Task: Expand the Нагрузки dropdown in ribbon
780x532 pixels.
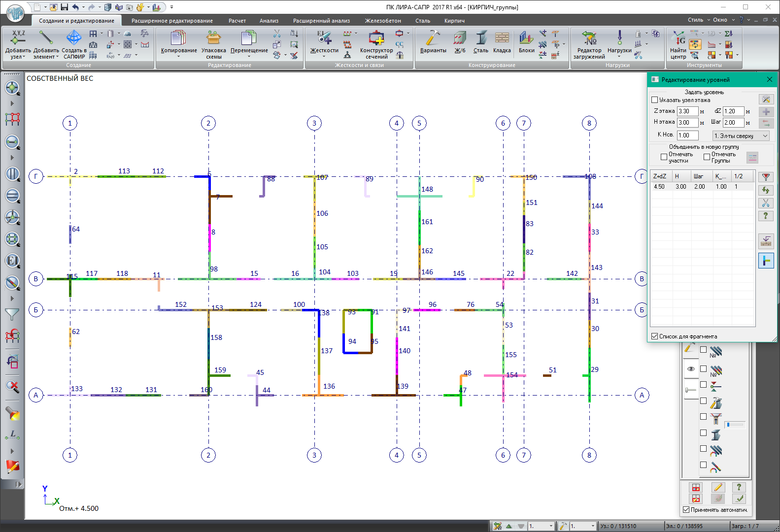Action: (619, 56)
